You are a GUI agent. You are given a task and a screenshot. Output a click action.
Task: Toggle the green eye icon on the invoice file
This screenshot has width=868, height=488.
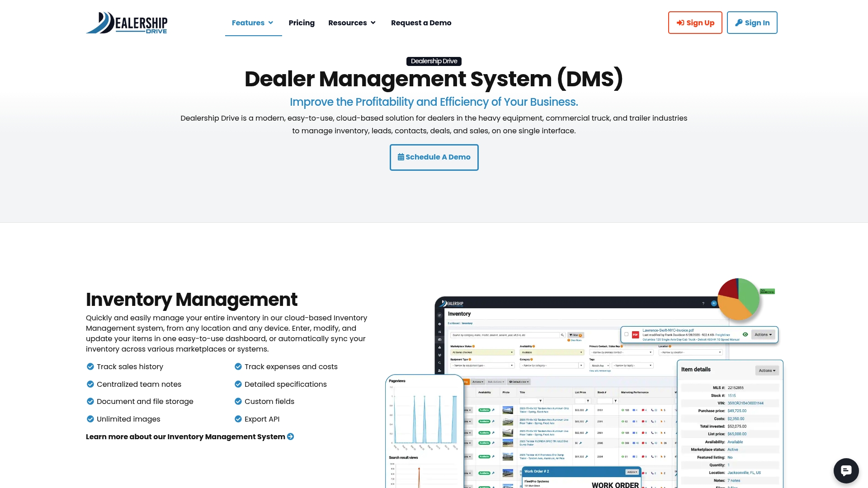(x=745, y=334)
